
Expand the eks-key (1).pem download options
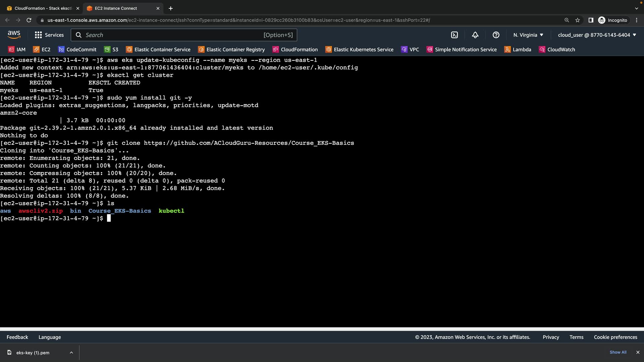tap(71, 353)
